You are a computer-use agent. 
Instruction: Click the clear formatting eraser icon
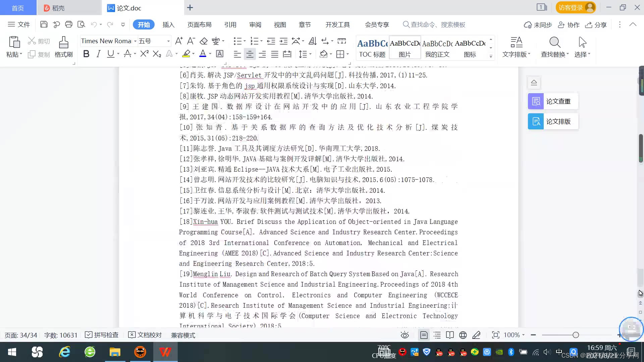pyautogui.click(x=204, y=41)
